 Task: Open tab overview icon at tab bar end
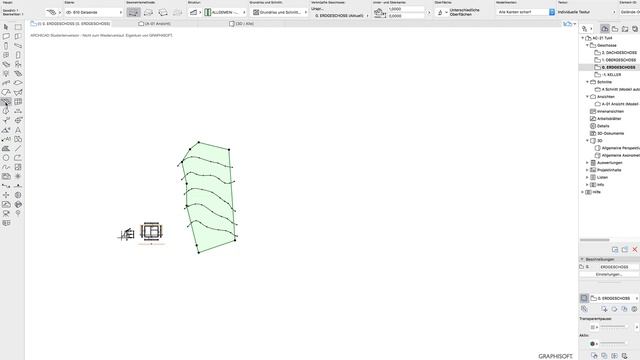(569, 24)
